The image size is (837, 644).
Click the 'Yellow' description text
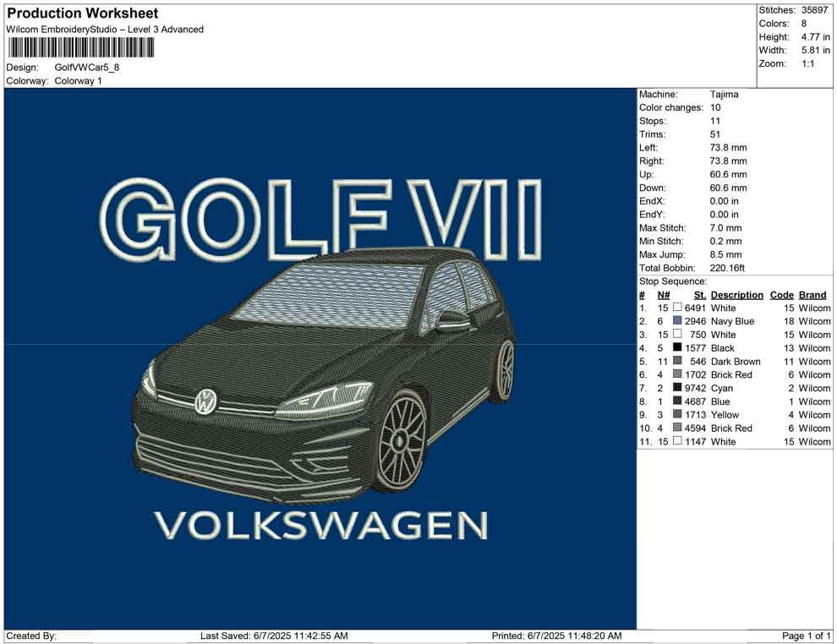click(x=725, y=415)
